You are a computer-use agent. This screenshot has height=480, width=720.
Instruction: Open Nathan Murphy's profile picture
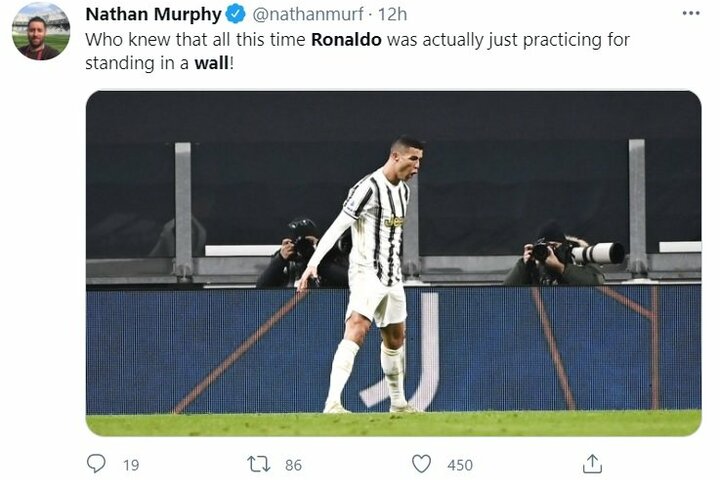point(41,32)
